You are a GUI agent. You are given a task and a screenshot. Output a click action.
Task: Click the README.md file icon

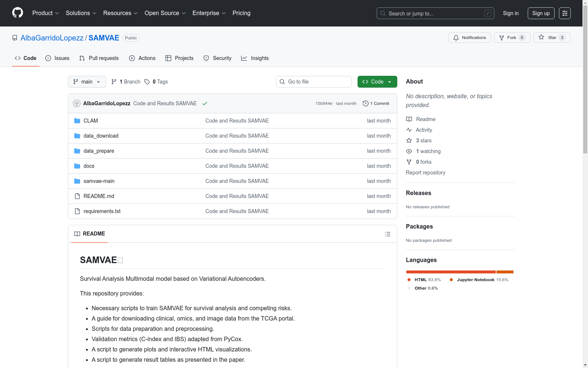(x=77, y=196)
